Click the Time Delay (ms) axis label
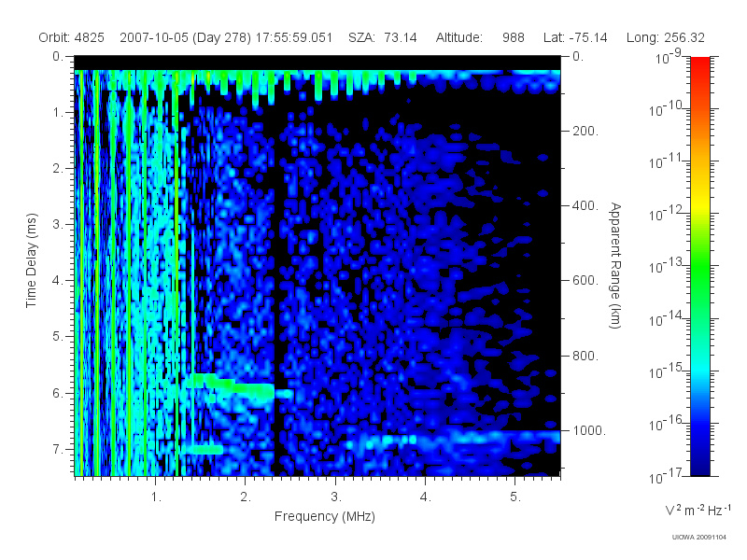This screenshot has width=747, height=560. click(32, 260)
